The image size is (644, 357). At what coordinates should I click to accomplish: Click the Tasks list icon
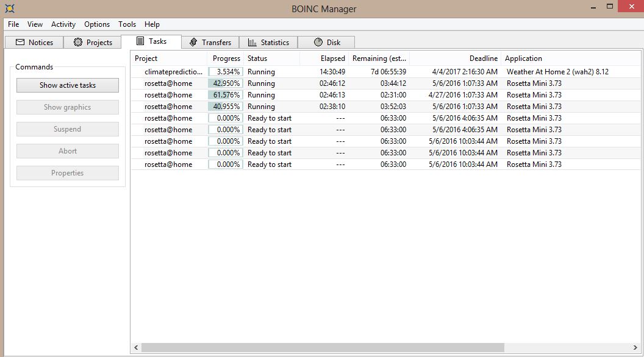(x=140, y=41)
